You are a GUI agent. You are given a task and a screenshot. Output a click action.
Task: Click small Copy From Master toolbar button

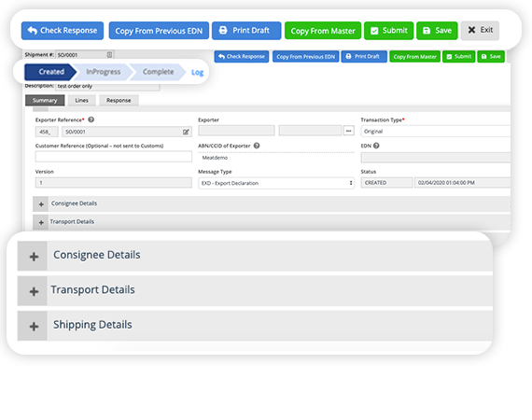point(415,57)
